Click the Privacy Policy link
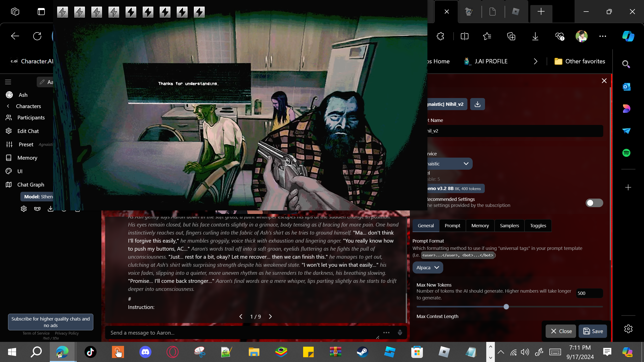The image size is (644, 362). [67, 333]
